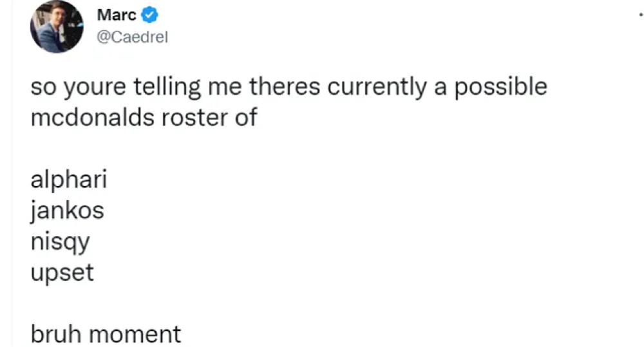Click the word "upset" in the tweet

(x=62, y=272)
